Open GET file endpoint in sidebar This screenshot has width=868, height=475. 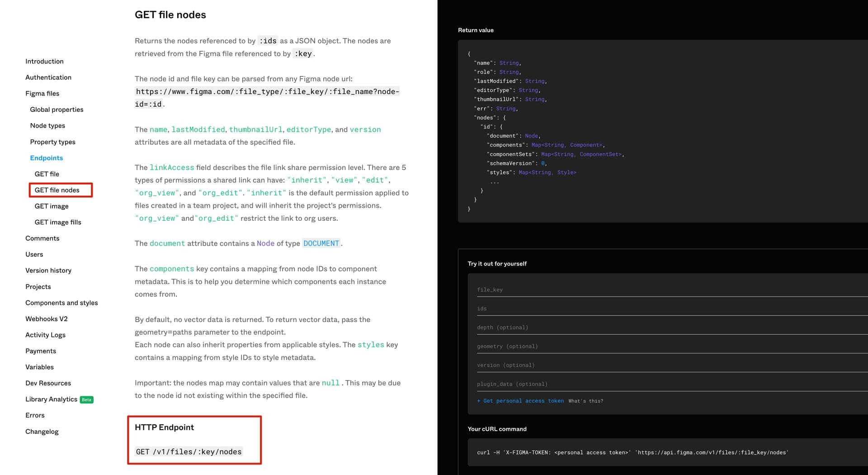[x=47, y=174]
